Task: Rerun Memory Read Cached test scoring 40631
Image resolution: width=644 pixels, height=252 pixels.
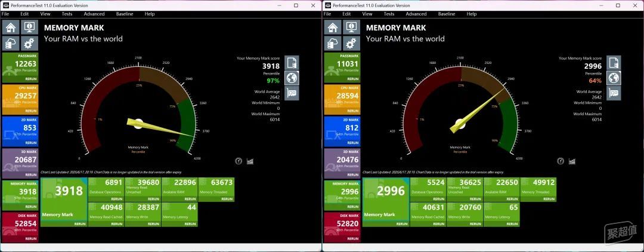Action: (x=438, y=224)
